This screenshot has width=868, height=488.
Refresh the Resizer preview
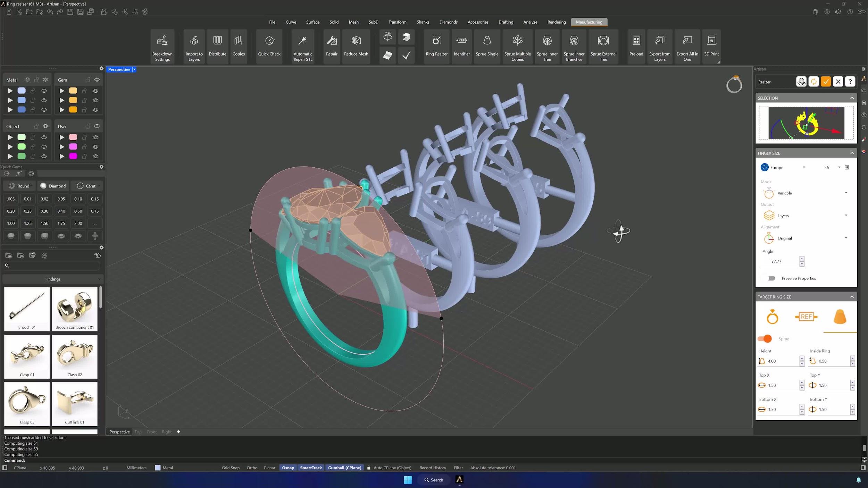click(813, 82)
